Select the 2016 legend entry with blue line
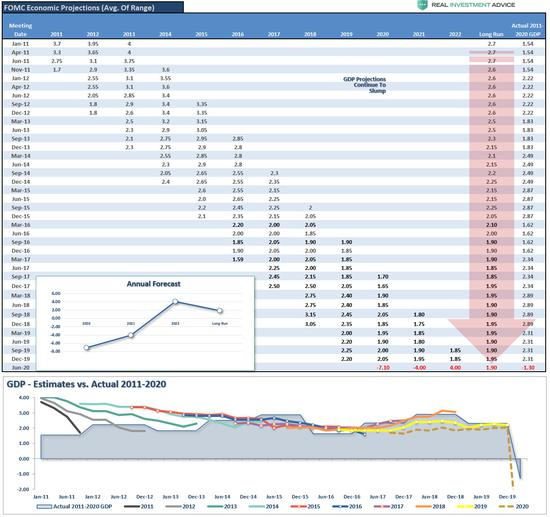550x517 pixels. point(347,506)
